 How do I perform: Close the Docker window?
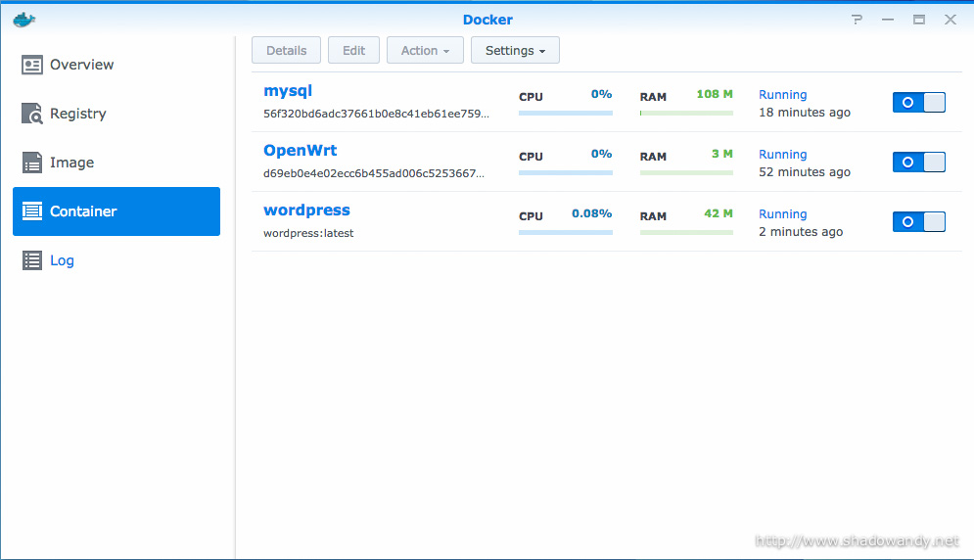(951, 20)
